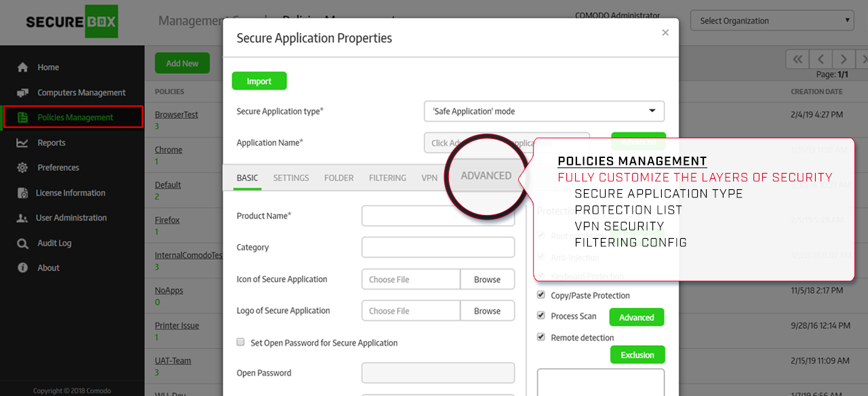The width and height of the screenshot is (868, 396).
Task: Click the "Page: 1/1" indicator text
Action: (x=833, y=75)
